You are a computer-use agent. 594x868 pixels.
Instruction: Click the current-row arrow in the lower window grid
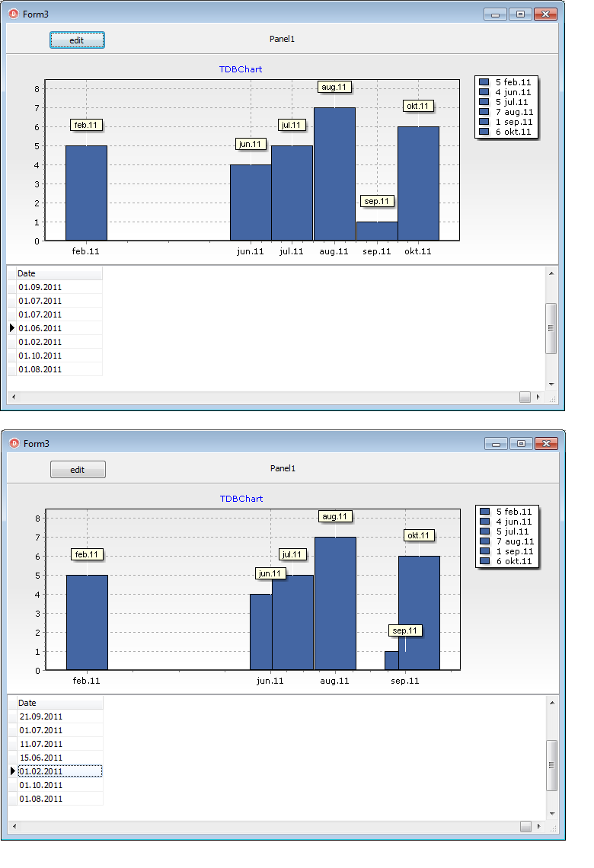click(13, 771)
